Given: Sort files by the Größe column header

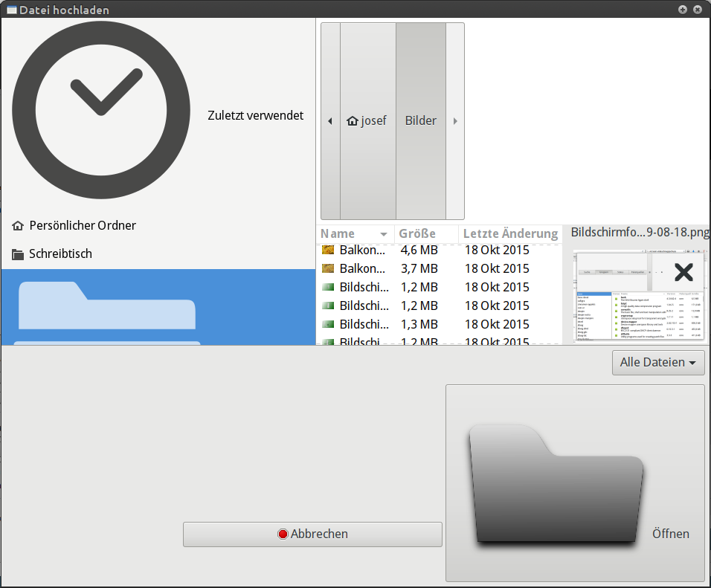Looking at the screenshot, I should pos(425,233).
